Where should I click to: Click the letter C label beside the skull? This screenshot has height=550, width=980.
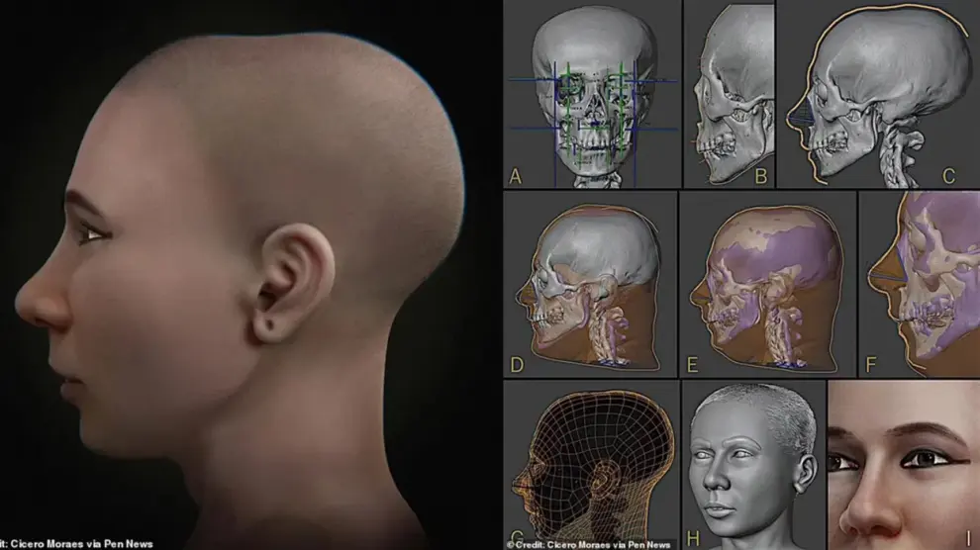947,177
